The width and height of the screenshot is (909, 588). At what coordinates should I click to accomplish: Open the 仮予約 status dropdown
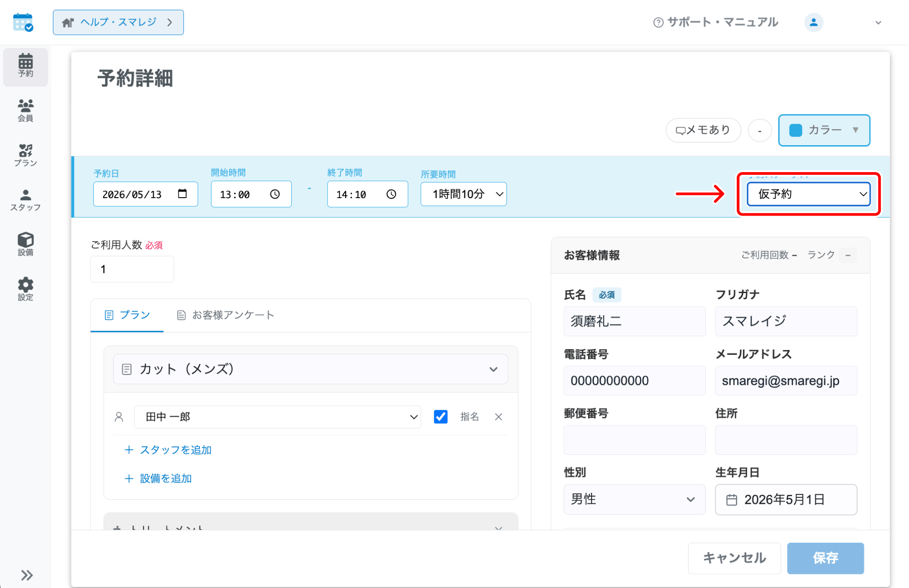pyautogui.click(x=809, y=194)
